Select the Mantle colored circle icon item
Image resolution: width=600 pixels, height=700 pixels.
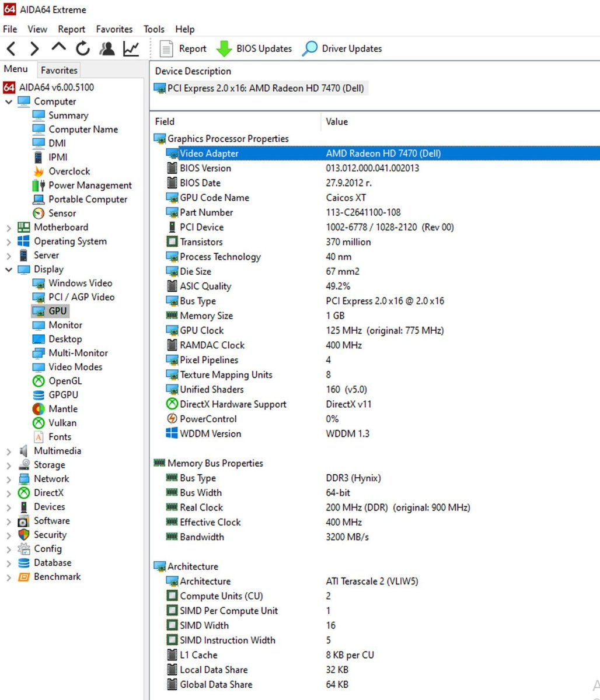(55, 409)
